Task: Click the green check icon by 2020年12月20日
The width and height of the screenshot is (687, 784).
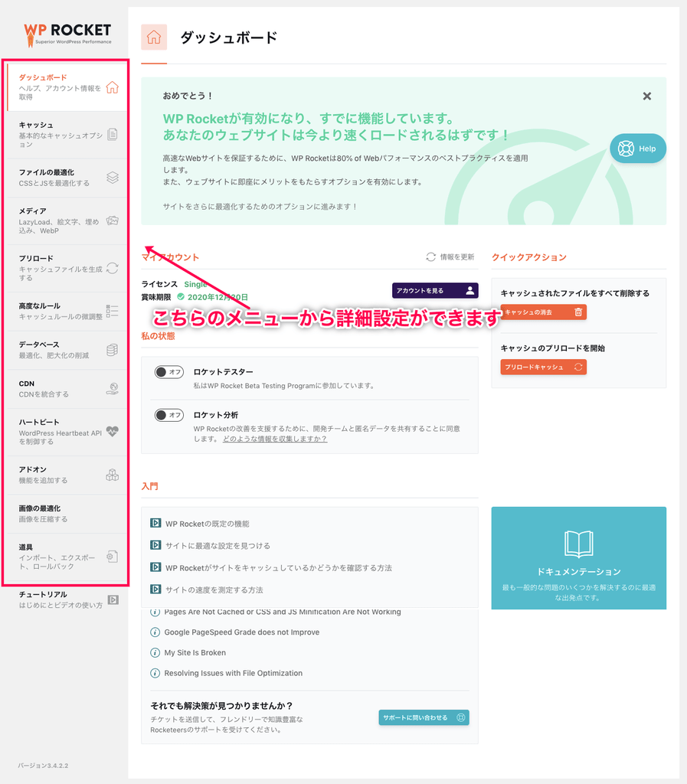Action: click(x=181, y=296)
